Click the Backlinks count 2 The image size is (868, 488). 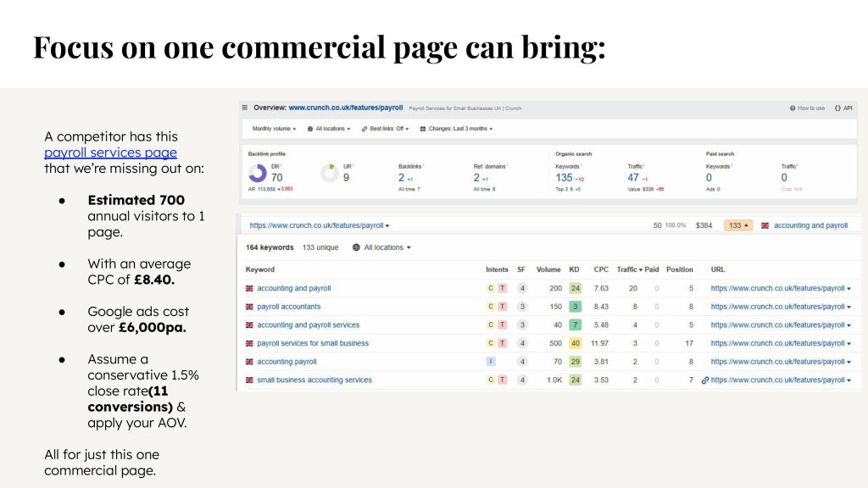point(401,178)
